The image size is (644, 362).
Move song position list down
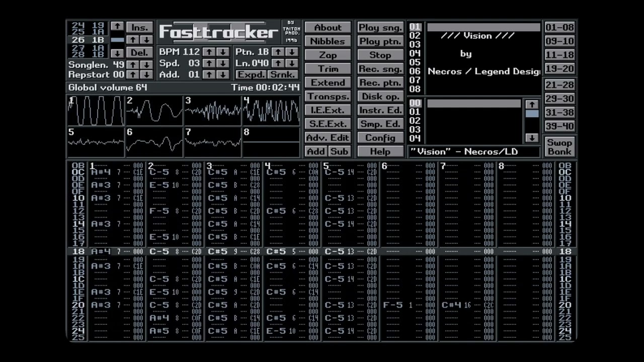click(117, 53)
